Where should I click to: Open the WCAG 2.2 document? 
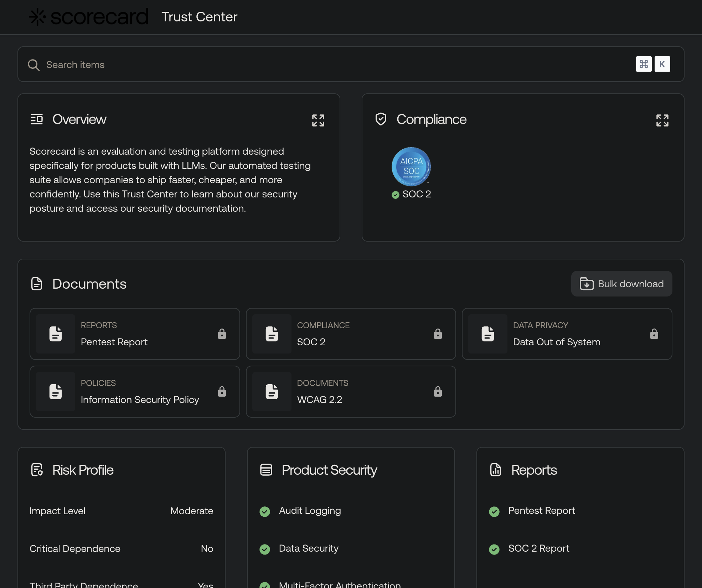point(351,392)
